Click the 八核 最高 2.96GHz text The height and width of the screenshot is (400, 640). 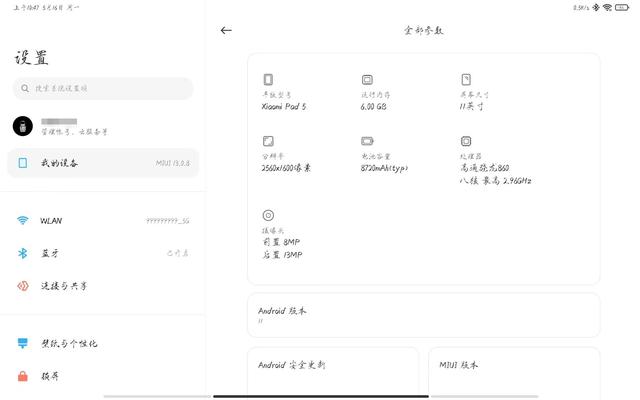point(496,180)
